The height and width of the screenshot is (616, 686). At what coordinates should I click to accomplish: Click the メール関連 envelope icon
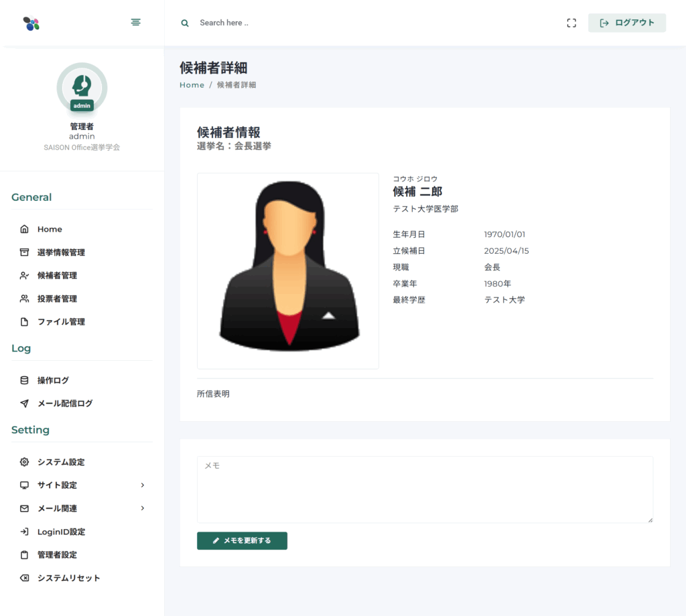(25, 508)
